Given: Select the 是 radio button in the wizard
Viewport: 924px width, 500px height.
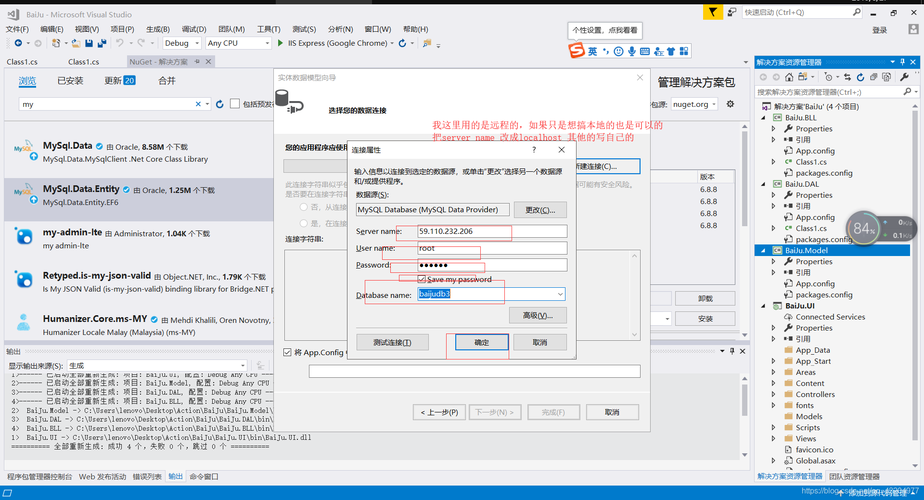Looking at the screenshot, I should point(303,223).
